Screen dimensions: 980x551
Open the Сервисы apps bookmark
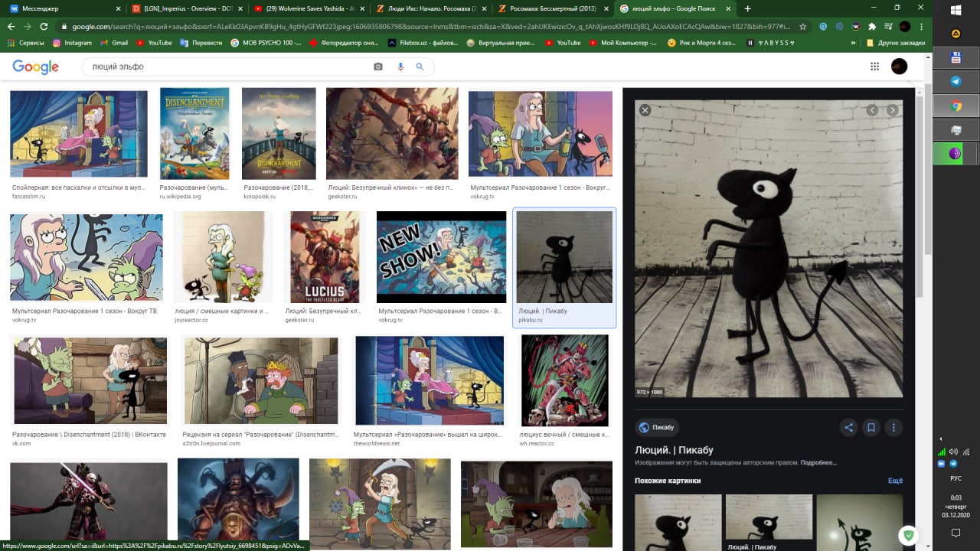(x=25, y=43)
